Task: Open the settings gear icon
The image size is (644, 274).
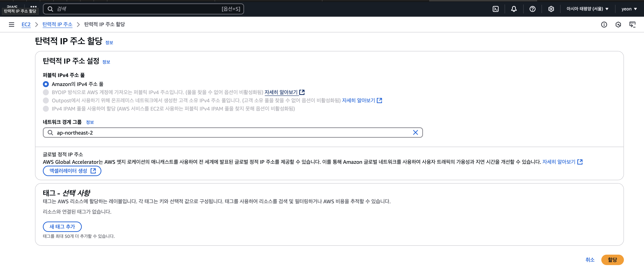Action: click(x=551, y=9)
